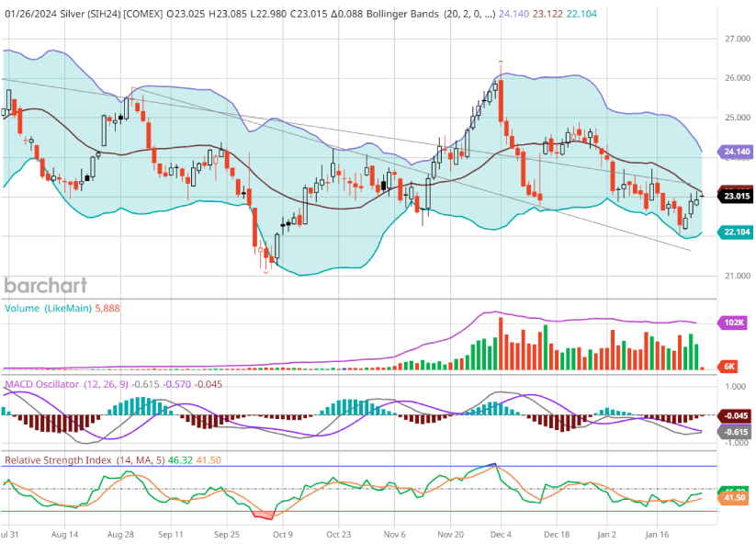Viewport: 756px width, 544px height.
Task: Click the barchart watermark logo
Action: [45, 285]
